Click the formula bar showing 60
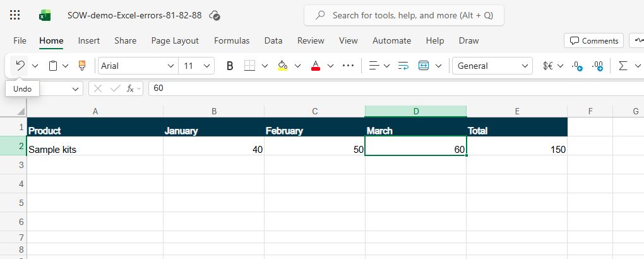 point(396,88)
